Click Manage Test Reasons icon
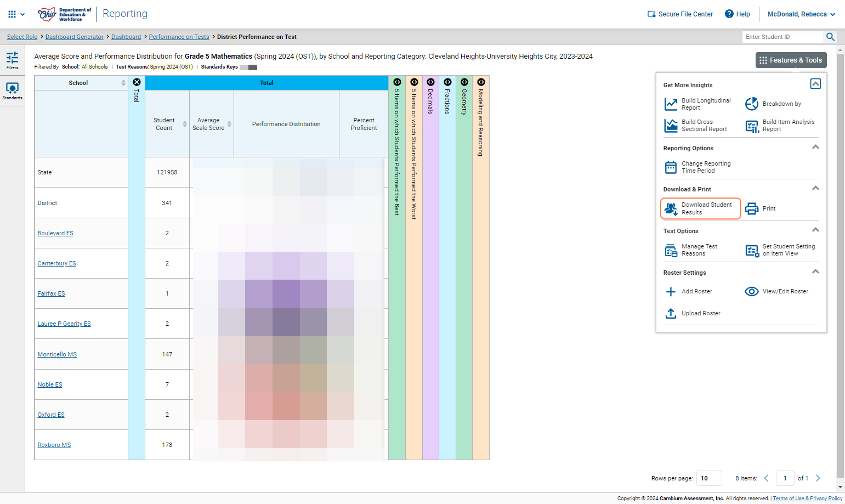This screenshot has height=504, width=845. [671, 250]
